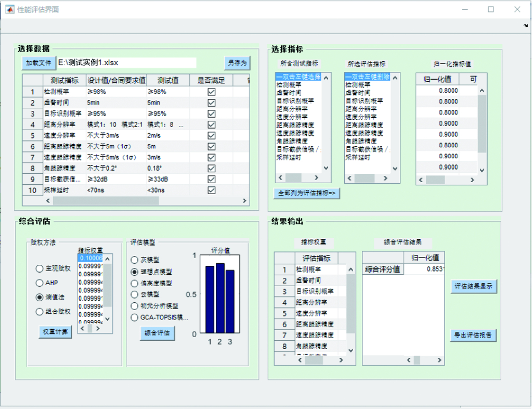Click the 加载文件 button
The width and height of the screenshot is (532, 409).
38,63
